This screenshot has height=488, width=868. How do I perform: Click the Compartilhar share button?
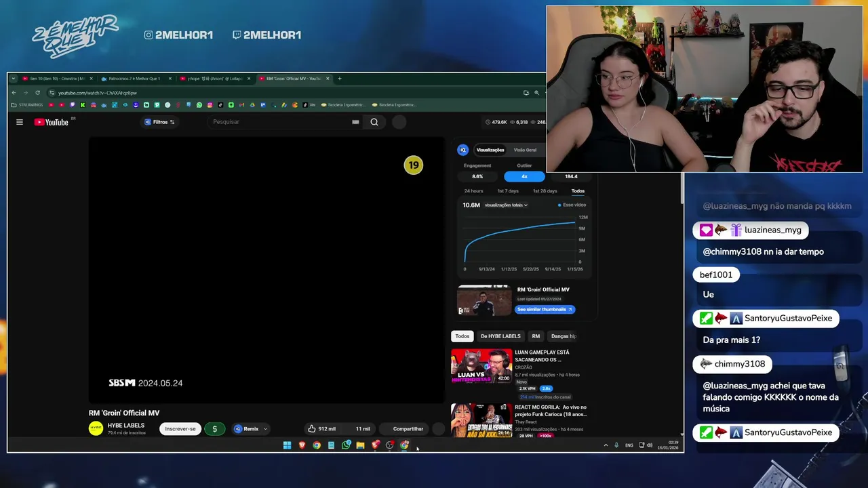pyautogui.click(x=404, y=429)
